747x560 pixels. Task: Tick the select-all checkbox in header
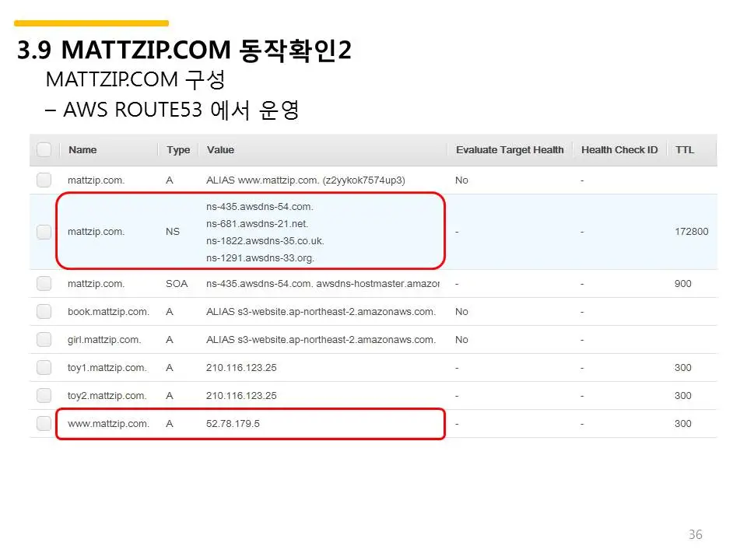[44, 150]
